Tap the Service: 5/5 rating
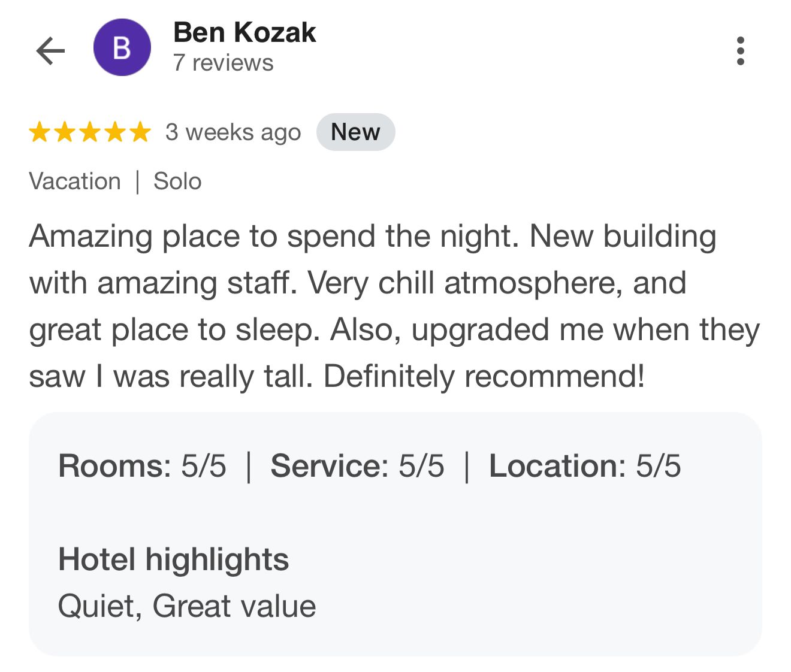Viewport: 791px width, 672px height. pos(357,466)
